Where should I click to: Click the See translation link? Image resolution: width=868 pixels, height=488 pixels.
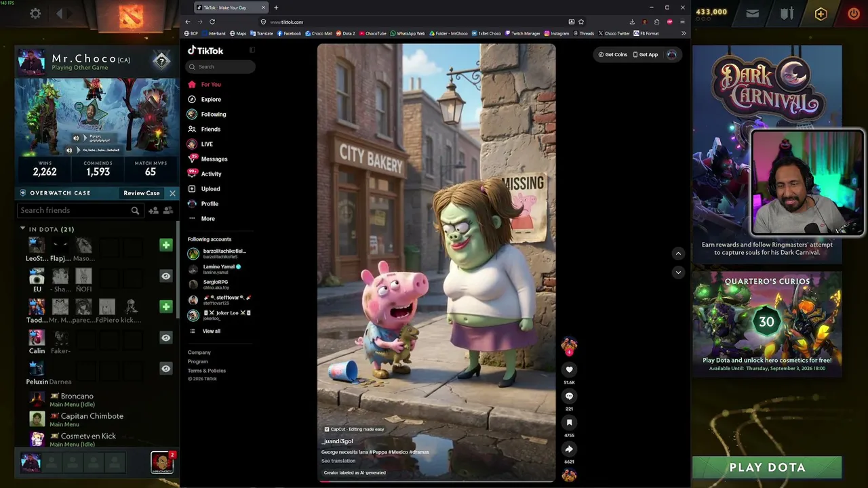click(x=338, y=461)
